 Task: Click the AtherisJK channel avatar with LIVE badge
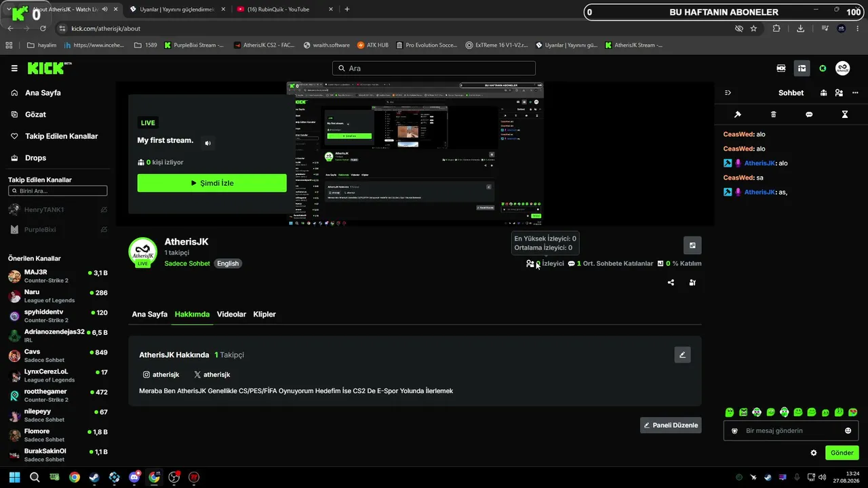[143, 252]
